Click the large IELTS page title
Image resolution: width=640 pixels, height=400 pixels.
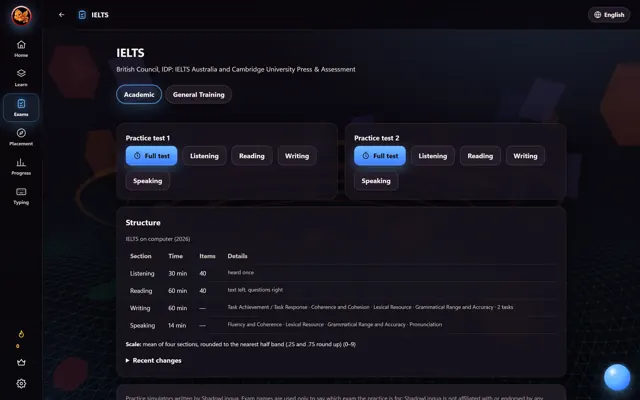pyautogui.click(x=130, y=53)
